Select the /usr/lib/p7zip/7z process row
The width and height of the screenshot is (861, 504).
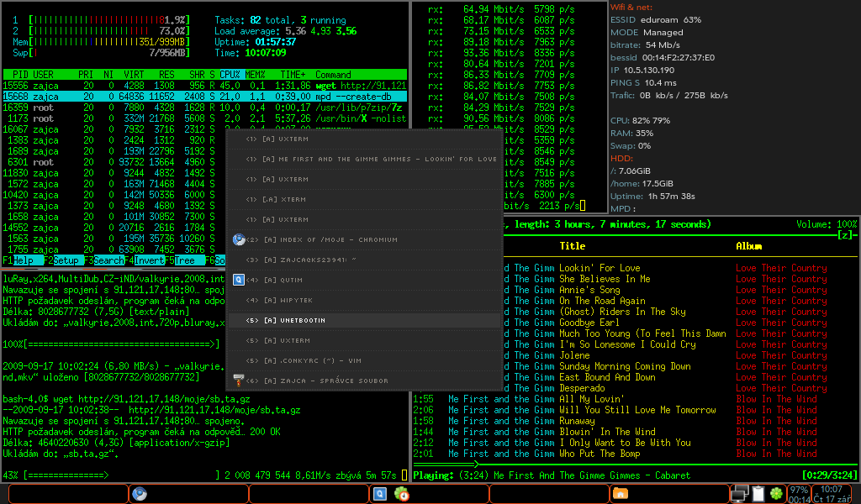pyautogui.click(x=205, y=108)
